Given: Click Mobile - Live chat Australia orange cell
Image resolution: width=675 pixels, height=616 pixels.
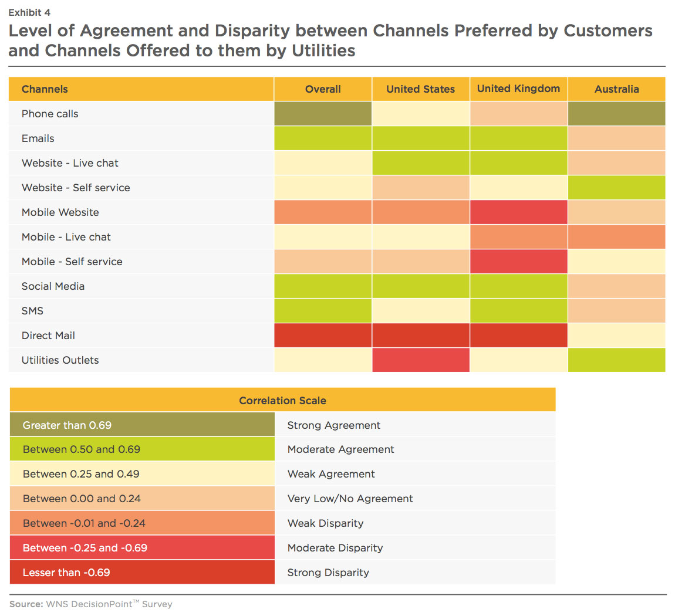Looking at the screenshot, I should (x=616, y=236).
